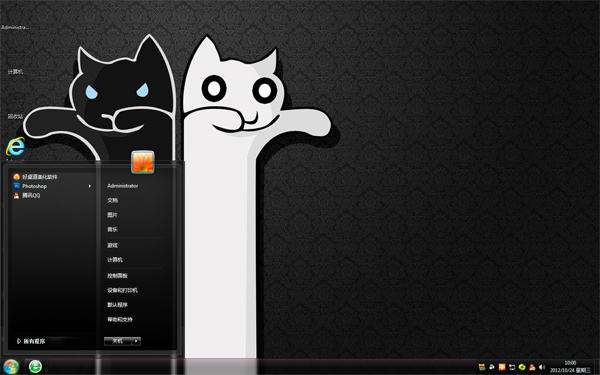Click the QQ penguin tray icon

click(532, 367)
